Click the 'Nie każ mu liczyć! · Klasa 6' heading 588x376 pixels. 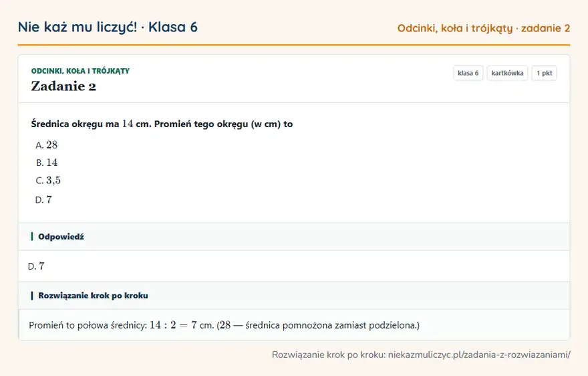tap(108, 27)
